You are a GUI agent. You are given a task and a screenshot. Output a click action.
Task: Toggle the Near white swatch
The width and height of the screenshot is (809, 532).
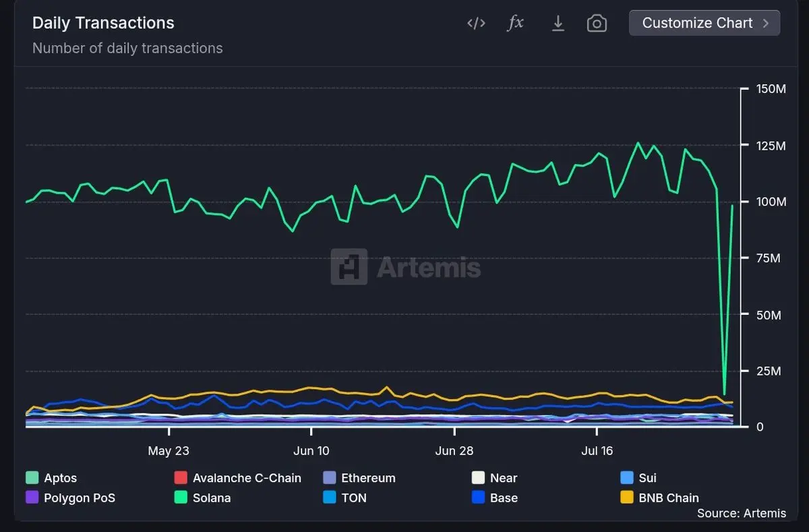click(478, 478)
